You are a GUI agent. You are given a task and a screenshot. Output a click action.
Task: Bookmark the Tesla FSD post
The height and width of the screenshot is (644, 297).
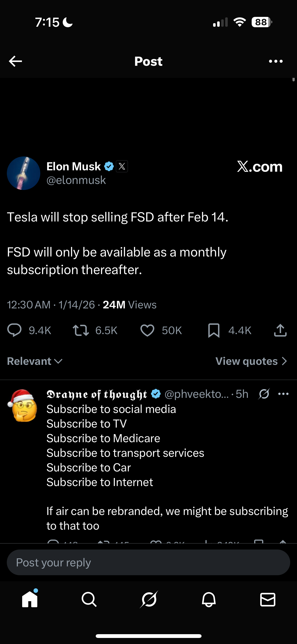[214, 330]
